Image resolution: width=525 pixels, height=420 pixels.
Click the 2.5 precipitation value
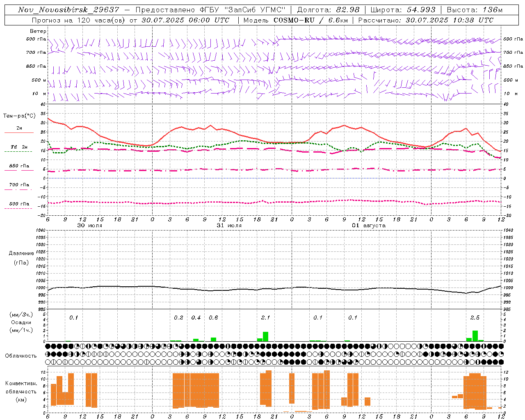pyautogui.click(x=475, y=317)
